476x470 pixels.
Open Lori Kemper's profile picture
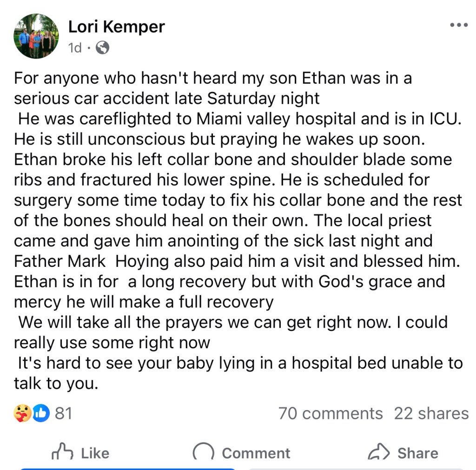[36, 36]
